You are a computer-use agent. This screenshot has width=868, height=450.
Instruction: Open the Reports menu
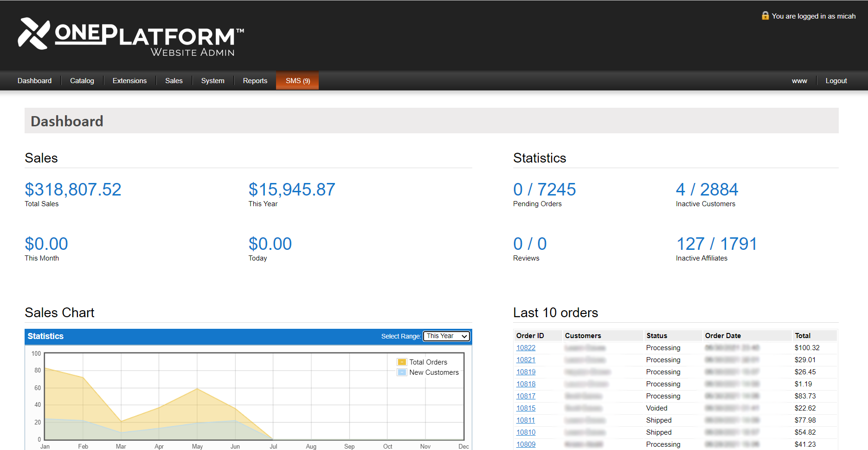tap(255, 81)
